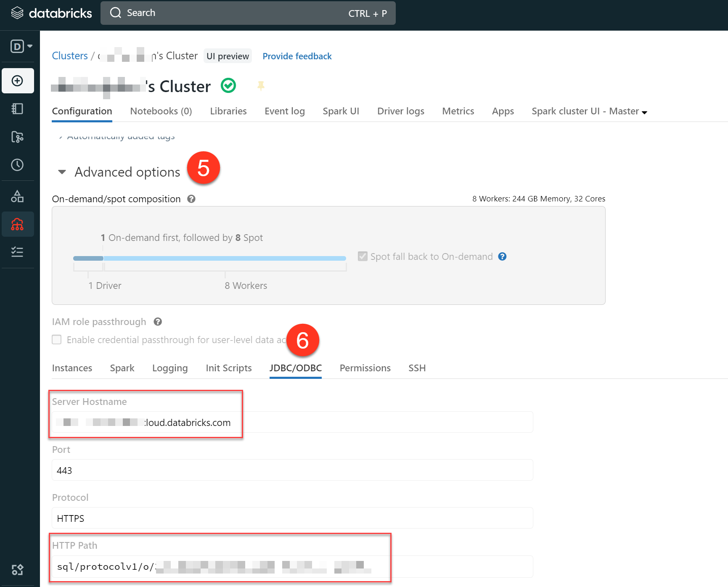Open the Repos icon in the sidebar
Image resolution: width=728 pixels, height=587 pixels.
(18, 137)
